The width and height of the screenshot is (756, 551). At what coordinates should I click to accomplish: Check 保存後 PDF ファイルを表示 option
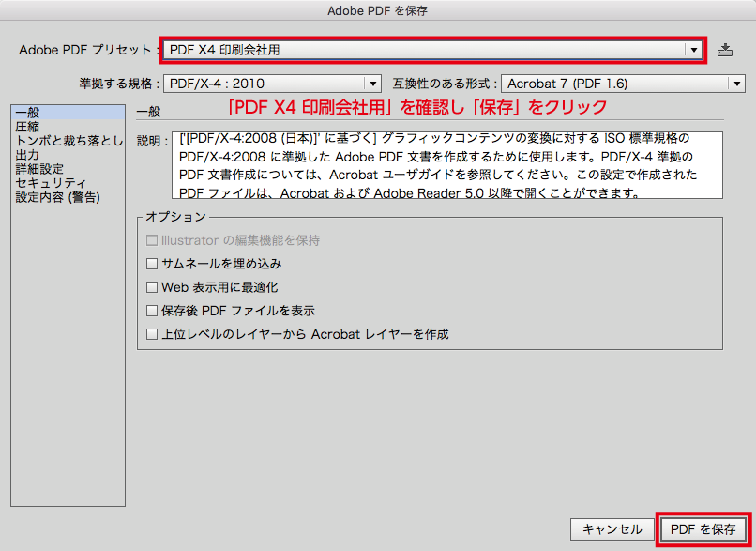coord(153,311)
